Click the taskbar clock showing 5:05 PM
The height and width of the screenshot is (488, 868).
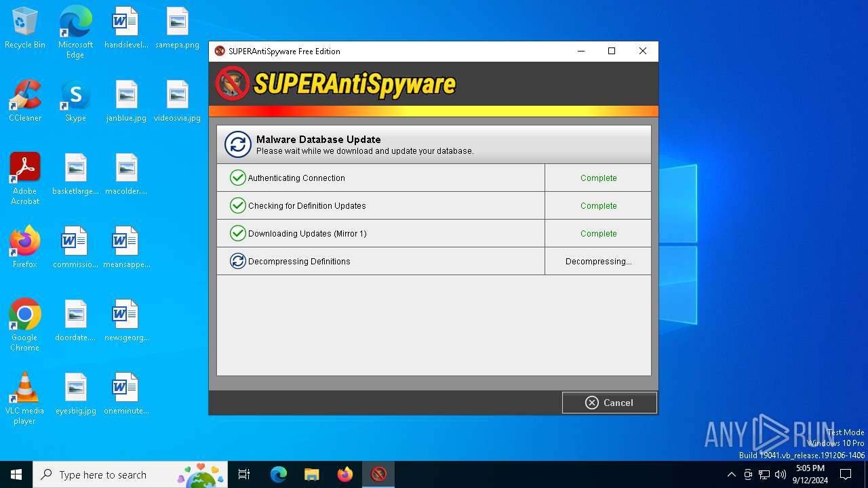click(x=810, y=474)
